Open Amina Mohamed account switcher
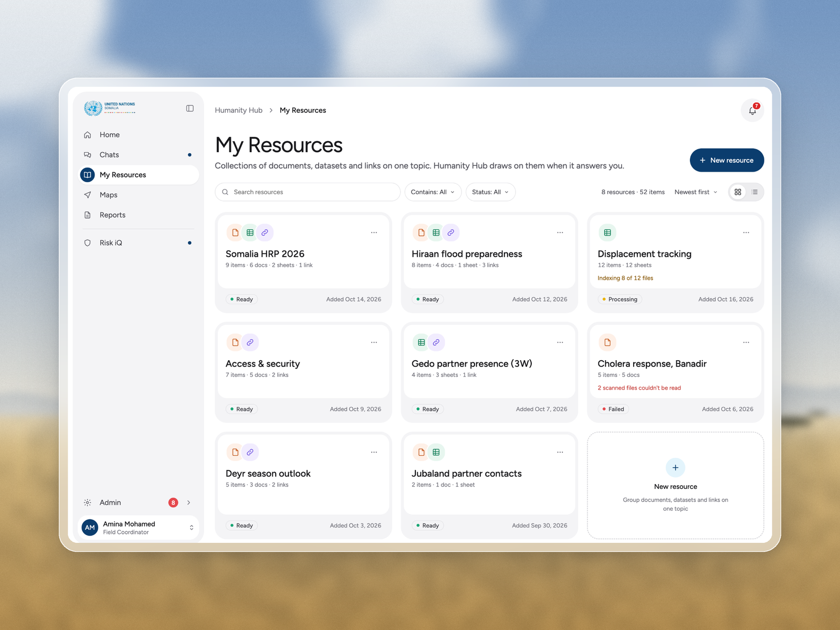 (139, 528)
